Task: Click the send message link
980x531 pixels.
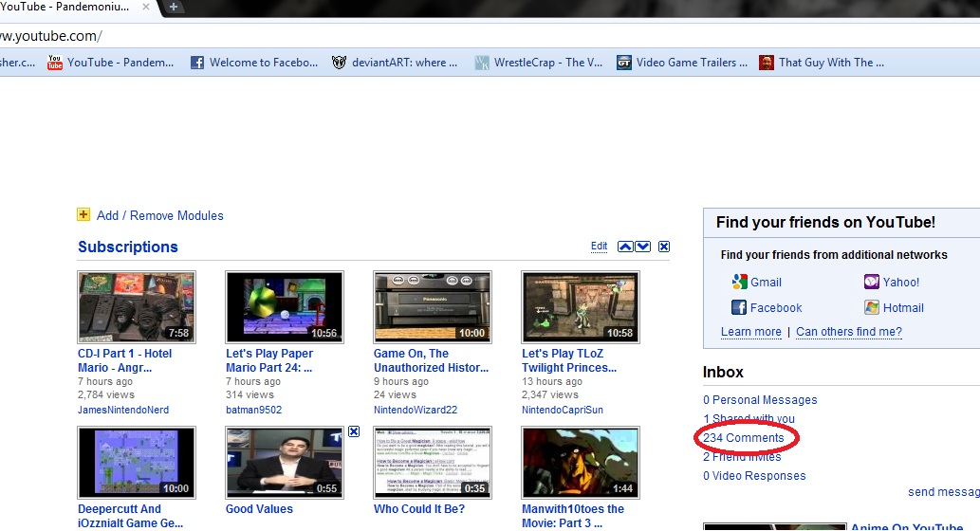Action: (x=944, y=492)
